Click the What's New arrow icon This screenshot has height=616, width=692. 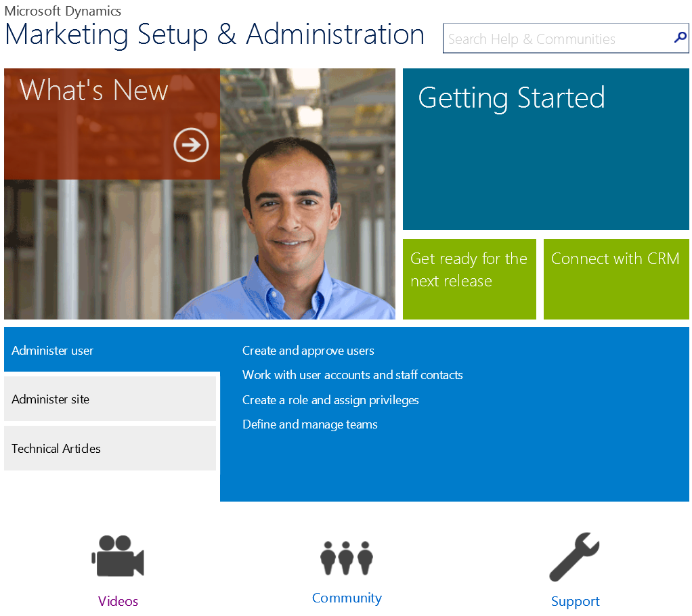191,145
